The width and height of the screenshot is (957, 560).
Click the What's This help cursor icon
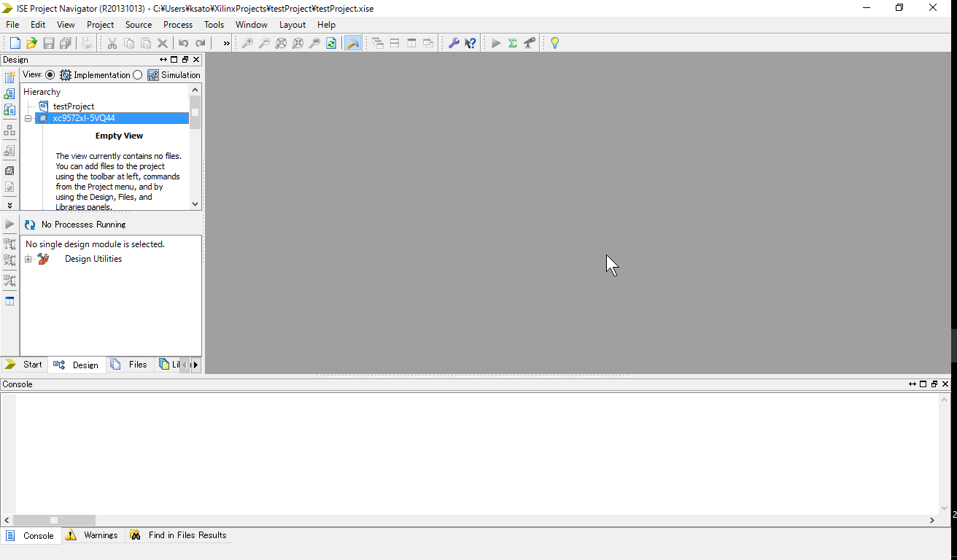click(x=470, y=44)
